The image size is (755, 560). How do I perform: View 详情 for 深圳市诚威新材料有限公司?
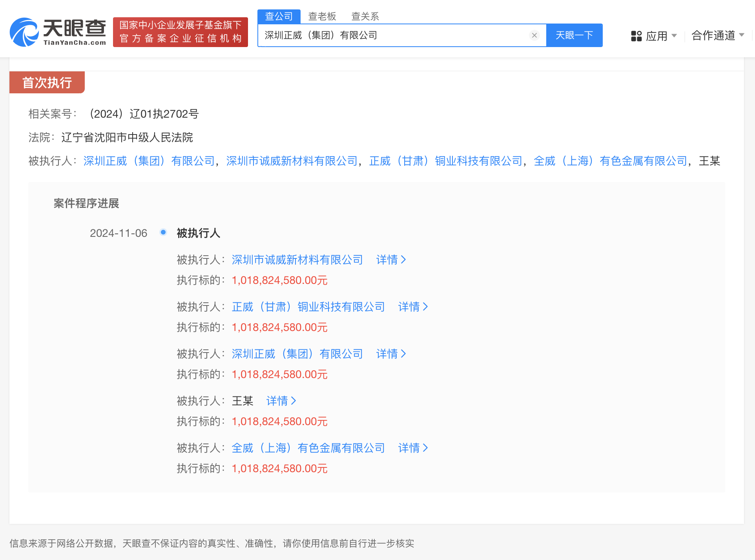pyautogui.click(x=391, y=260)
